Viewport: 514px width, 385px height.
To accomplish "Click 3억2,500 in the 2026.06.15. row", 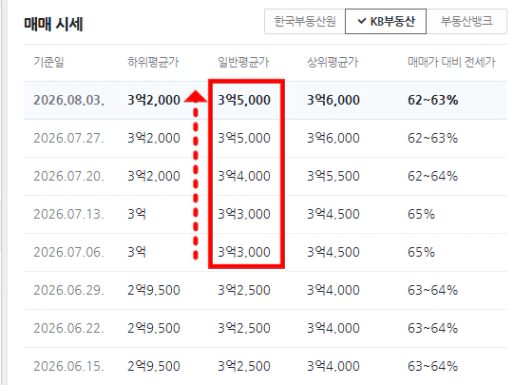I will 244,366.
